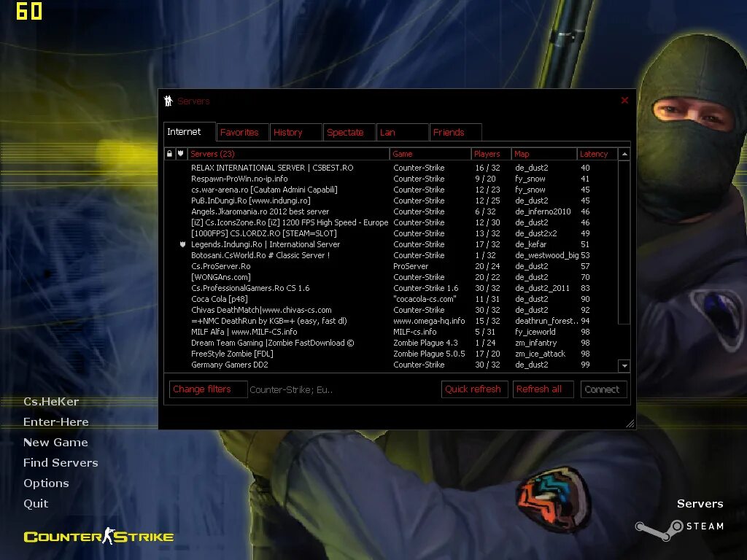
Task: Select Cs.IconsZone.Ro 1200 FPS server
Action: [391, 222]
